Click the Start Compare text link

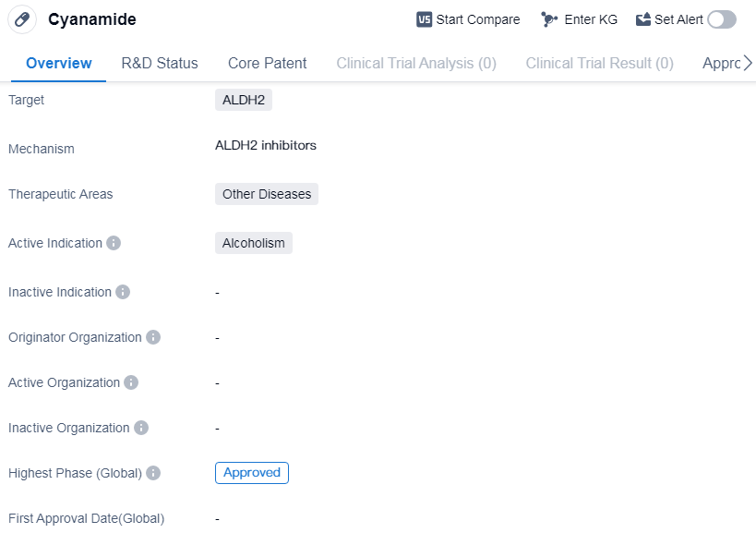478,19
